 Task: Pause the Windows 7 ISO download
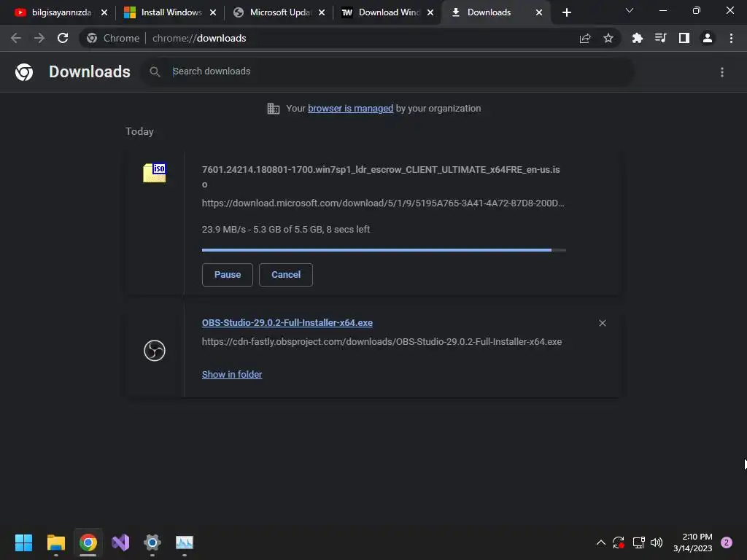[x=228, y=275]
